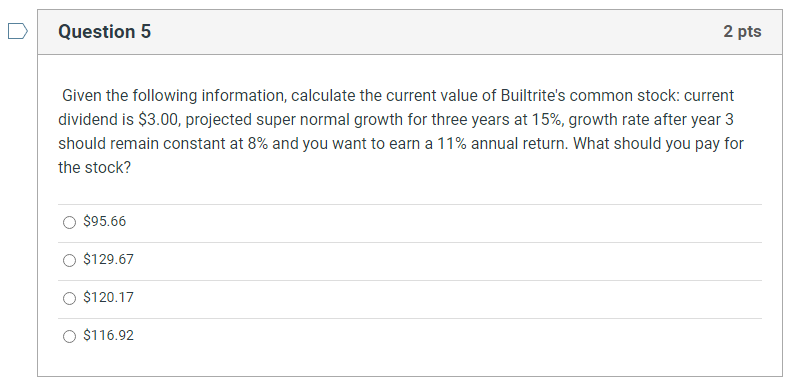Viewport: 794px width, 382px height.
Task: Pick the $120.17 radio button
Action: tap(69, 298)
